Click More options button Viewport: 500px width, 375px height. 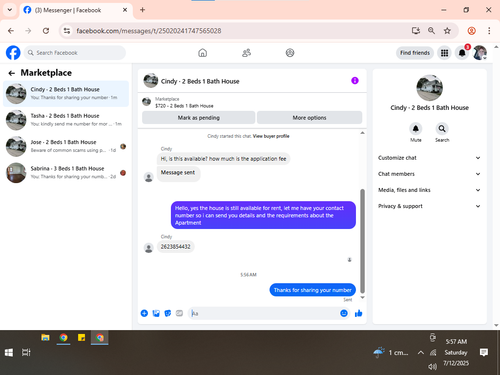(309, 118)
